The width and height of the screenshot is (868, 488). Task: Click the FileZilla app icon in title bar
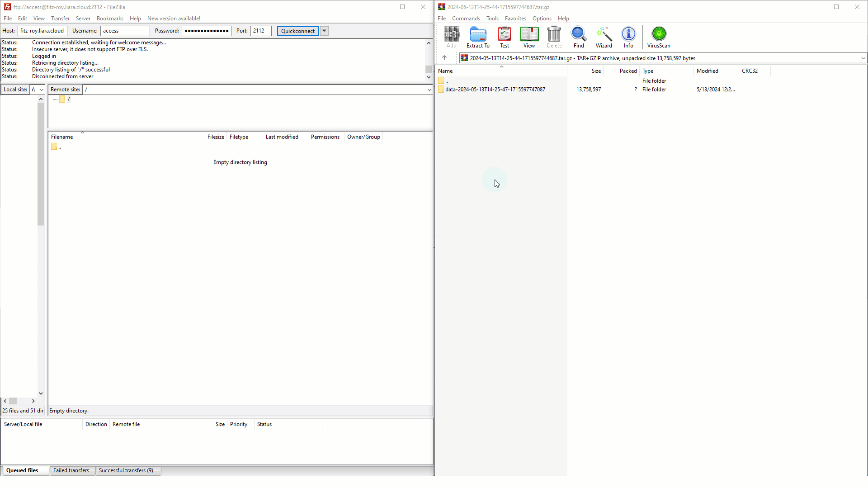(x=7, y=7)
